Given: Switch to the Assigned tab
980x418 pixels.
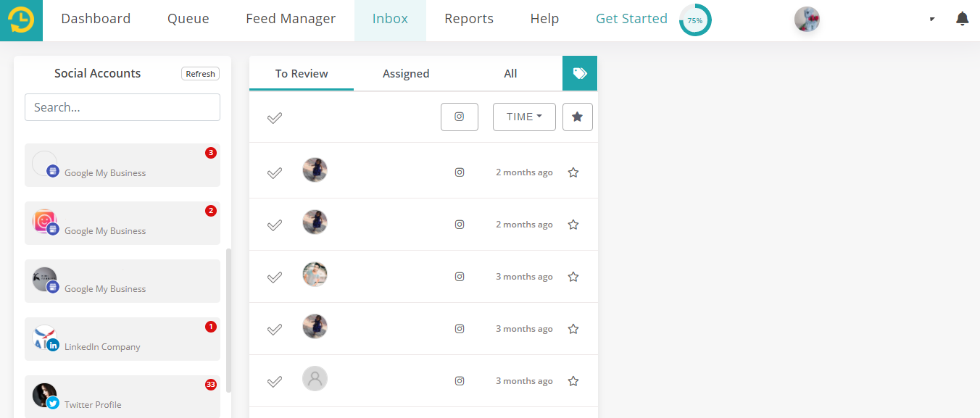Looking at the screenshot, I should [x=406, y=73].
